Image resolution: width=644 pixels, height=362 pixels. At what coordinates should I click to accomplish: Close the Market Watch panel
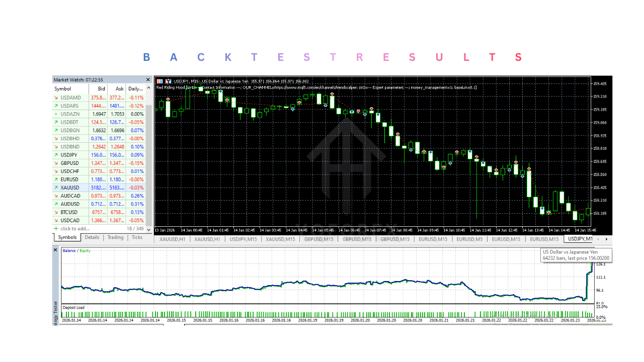(148, 79)
